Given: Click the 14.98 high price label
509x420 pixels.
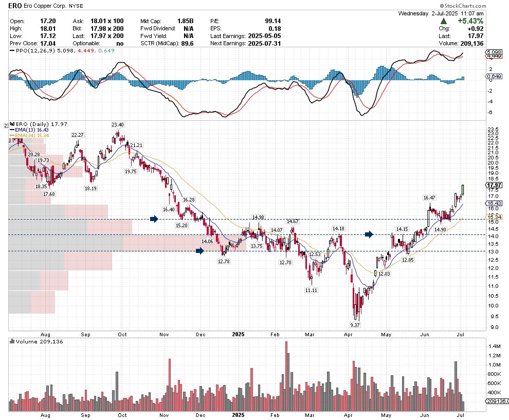Looking at the screenshot, I should pos(258,217).
